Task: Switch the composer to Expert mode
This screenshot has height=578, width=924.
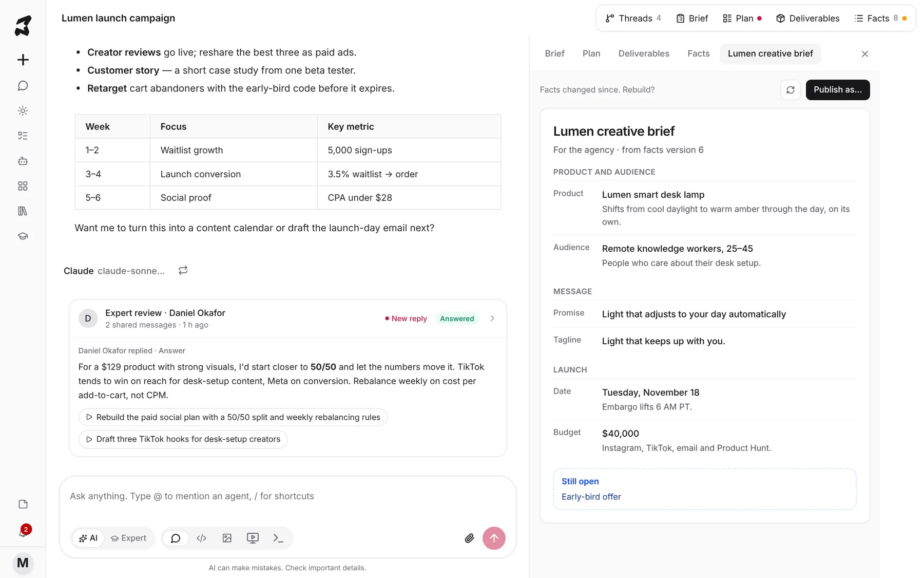Action: (128, 538)
